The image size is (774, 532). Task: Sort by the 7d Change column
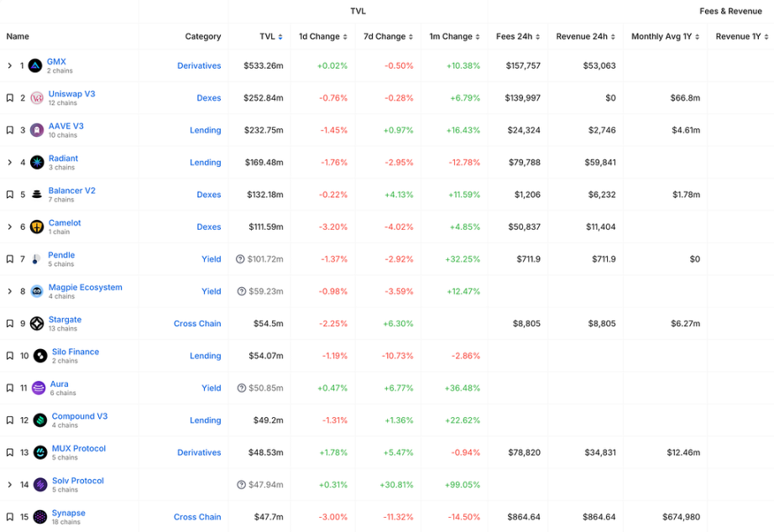point(388,37)
